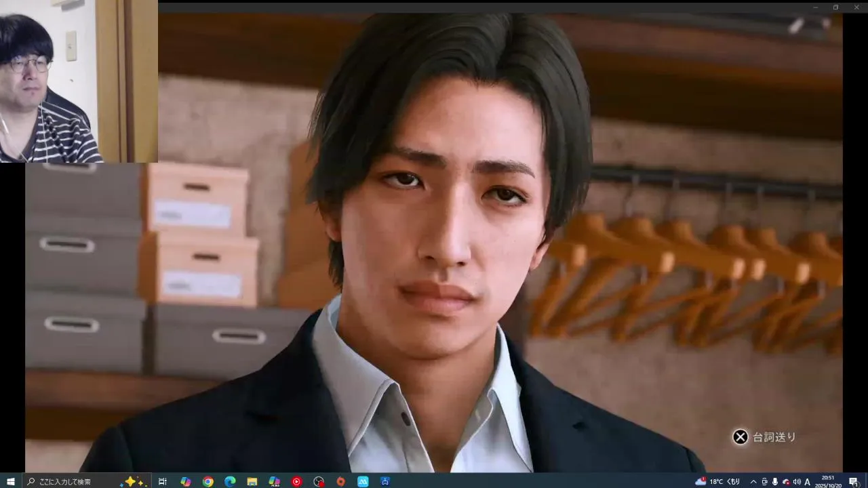Open the Microsoft 365 taskbar icon

274,481
